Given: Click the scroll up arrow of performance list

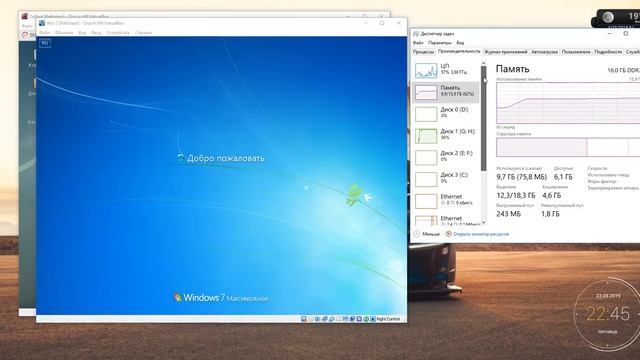Looking at the screenshot, I should tap(484, 63).
